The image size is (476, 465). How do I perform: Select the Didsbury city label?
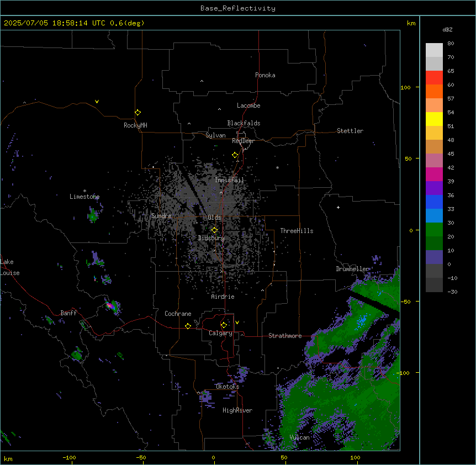point(211,238)
